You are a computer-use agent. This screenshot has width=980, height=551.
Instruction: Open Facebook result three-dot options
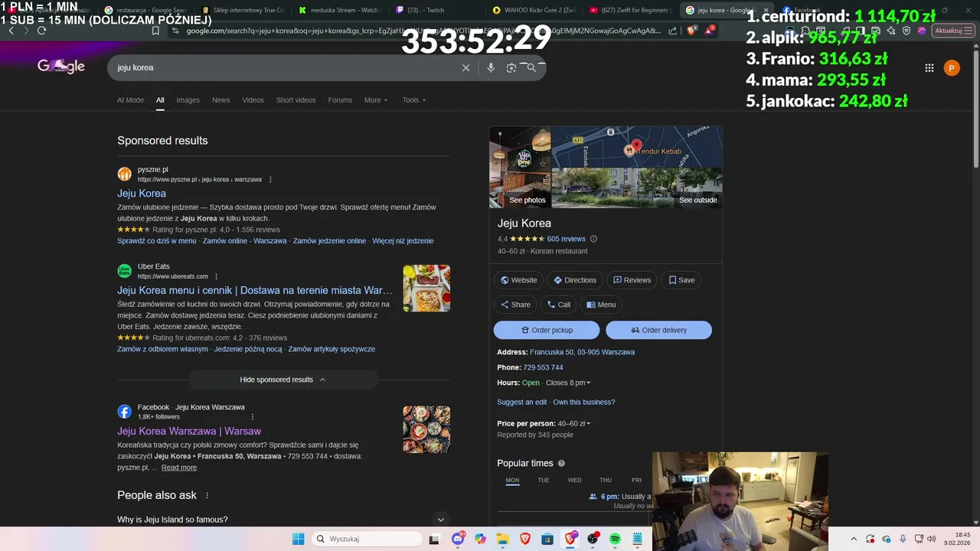253,417
